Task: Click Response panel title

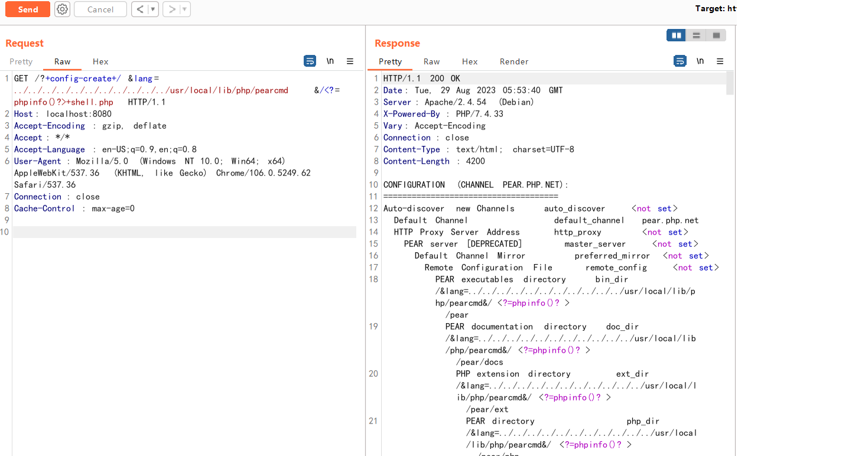Action: 397,43
